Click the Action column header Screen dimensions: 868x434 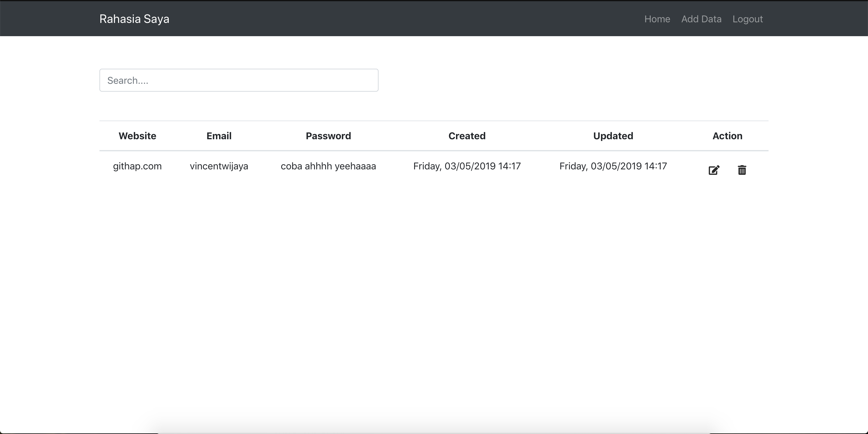(x=727, y=136)
